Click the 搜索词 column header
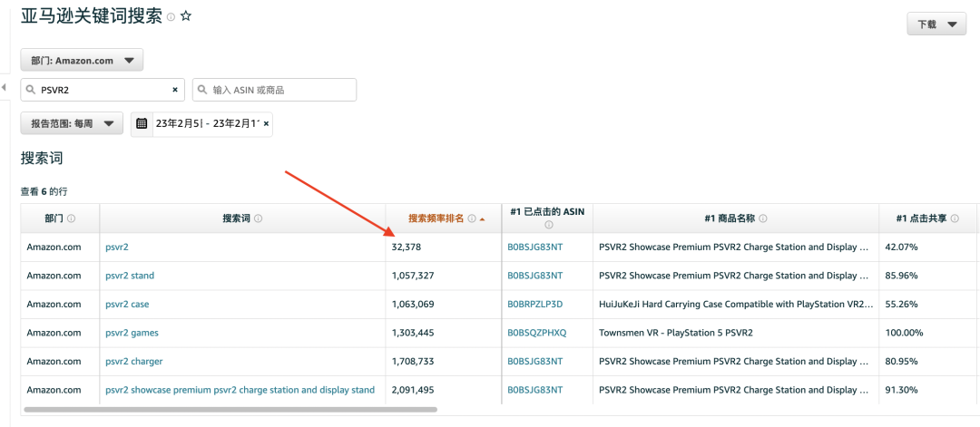The height and width of the screenshot is (427, 980). (242, 218)
